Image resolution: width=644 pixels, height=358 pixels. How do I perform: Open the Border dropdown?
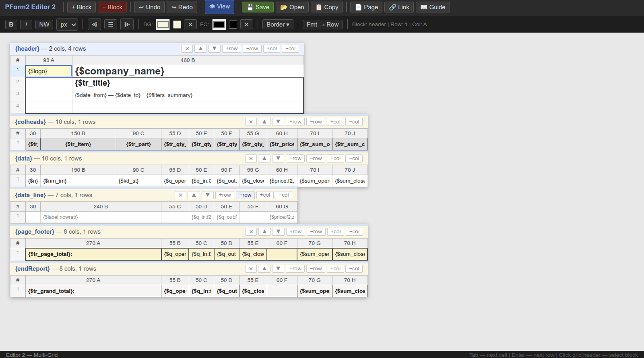(x=278, y=25)
